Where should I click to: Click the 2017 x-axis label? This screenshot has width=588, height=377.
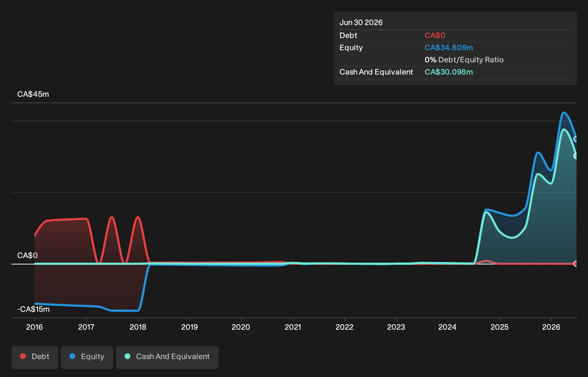tap(86, 327)
